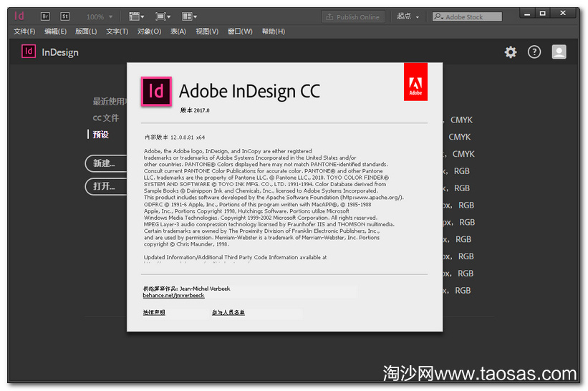
Task: Click the 新建... button
Action: (x=106, y=163)
